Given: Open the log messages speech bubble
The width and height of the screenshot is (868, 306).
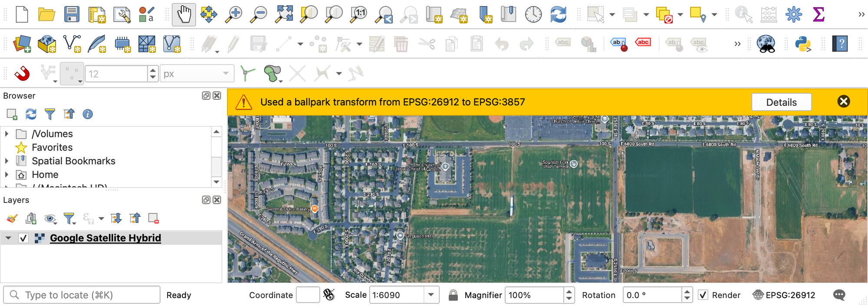Looking at the screenshot, I should 839,295.
